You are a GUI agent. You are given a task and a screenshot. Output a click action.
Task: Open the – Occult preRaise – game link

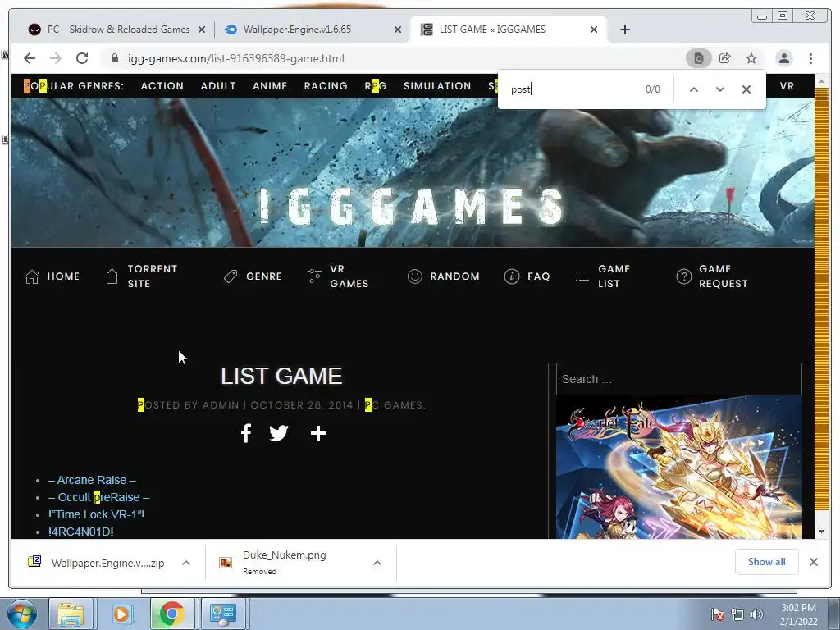98,497
